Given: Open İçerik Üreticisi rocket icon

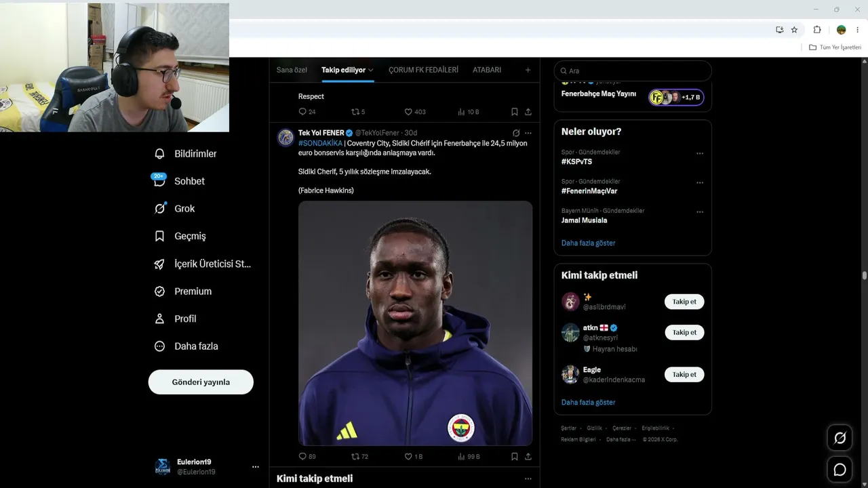Looking at the screenshot, I should coord(159,264).
